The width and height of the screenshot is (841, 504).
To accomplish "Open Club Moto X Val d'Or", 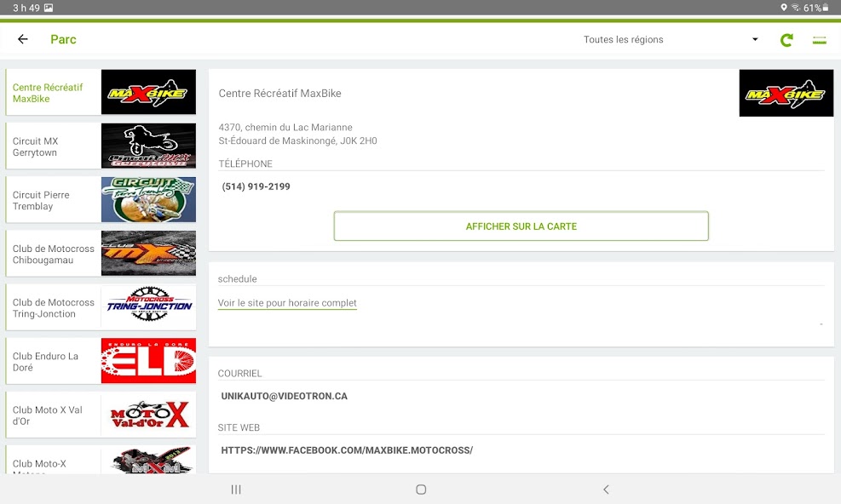I will (x=101, y=415).
